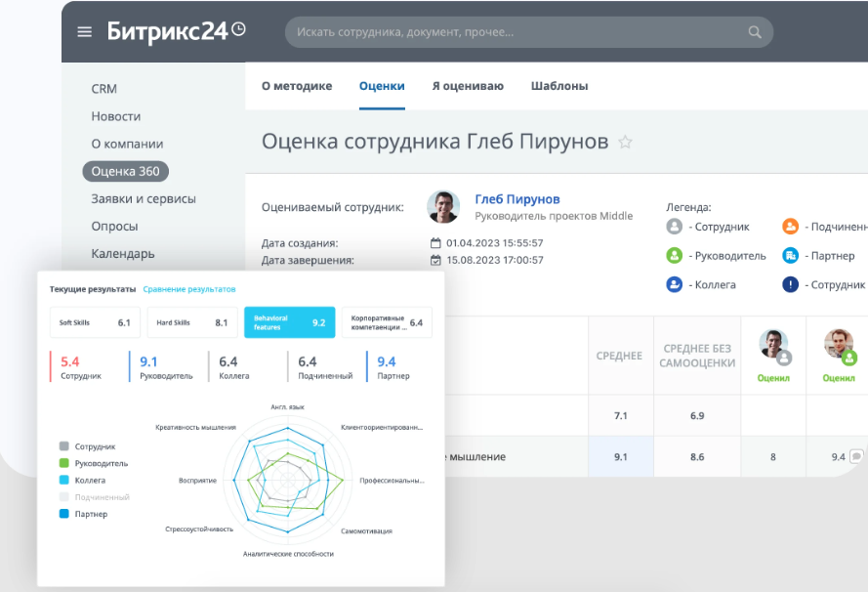The width and height of the screenshot is (868, 592).
Task: Open the hamburger menu icon
Action: coord(85,31)
